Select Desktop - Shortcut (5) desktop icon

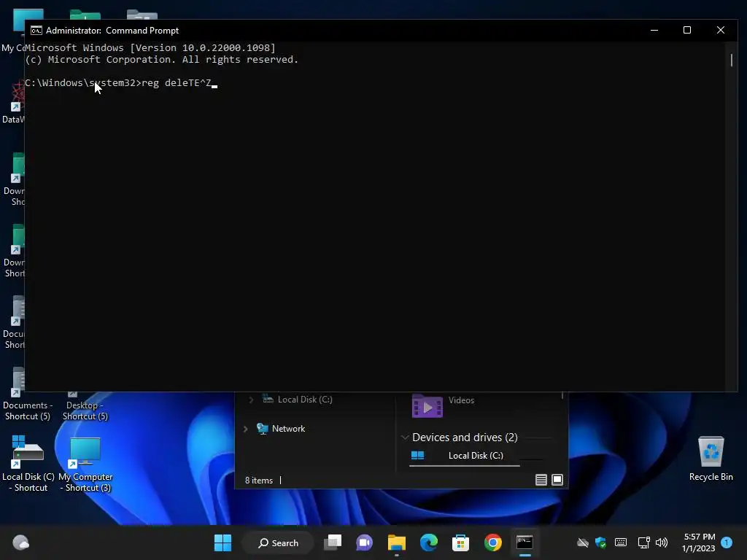click(x=85, y=405)
